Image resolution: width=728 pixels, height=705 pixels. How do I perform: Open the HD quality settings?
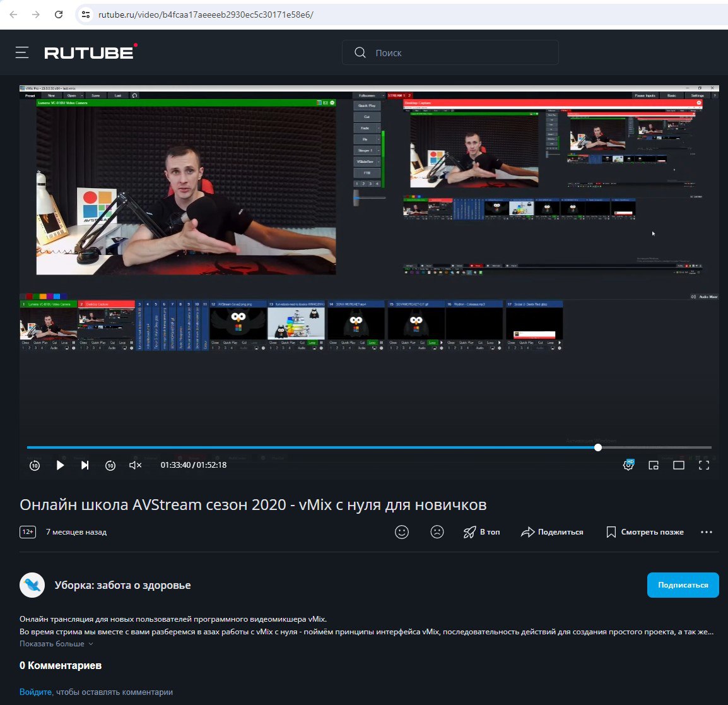[x=628, y=465]
